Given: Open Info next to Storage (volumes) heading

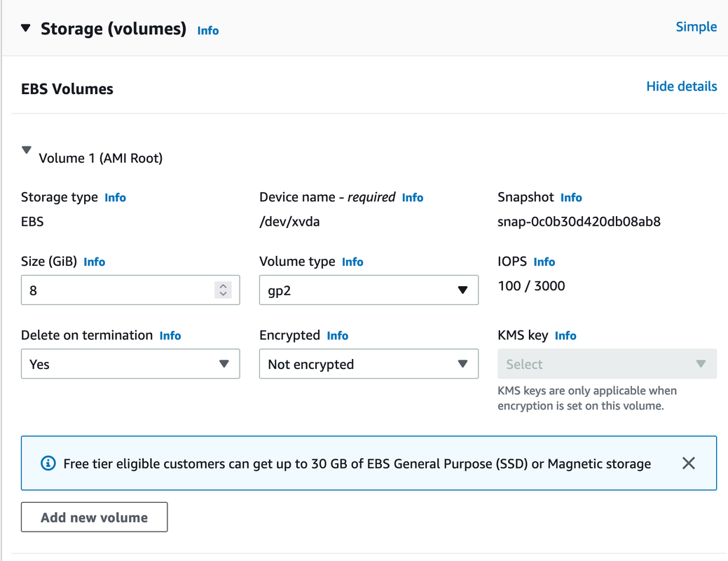Looking at the screenshot, I should pos(208,31).
